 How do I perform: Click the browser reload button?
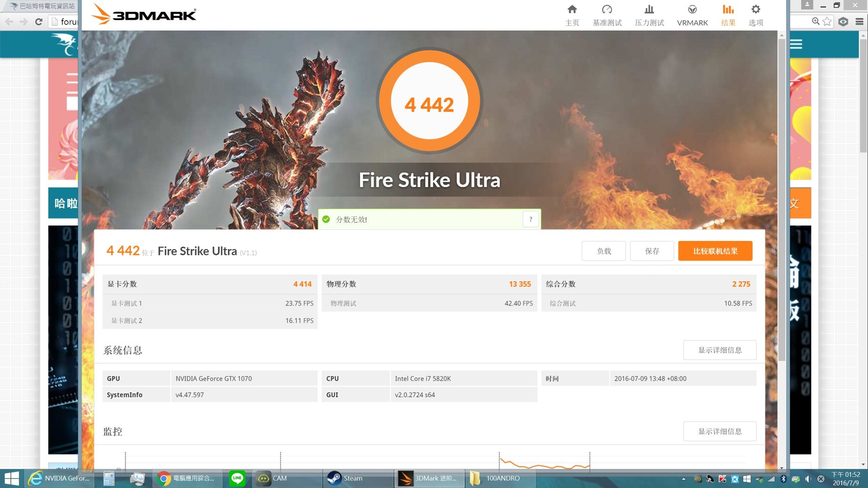coord(39,22)
